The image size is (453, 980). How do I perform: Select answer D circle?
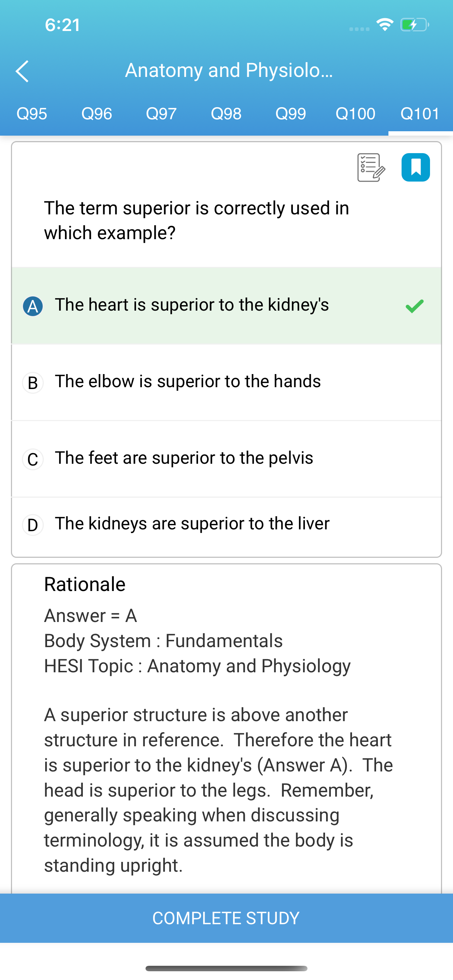tap(33, 525)
